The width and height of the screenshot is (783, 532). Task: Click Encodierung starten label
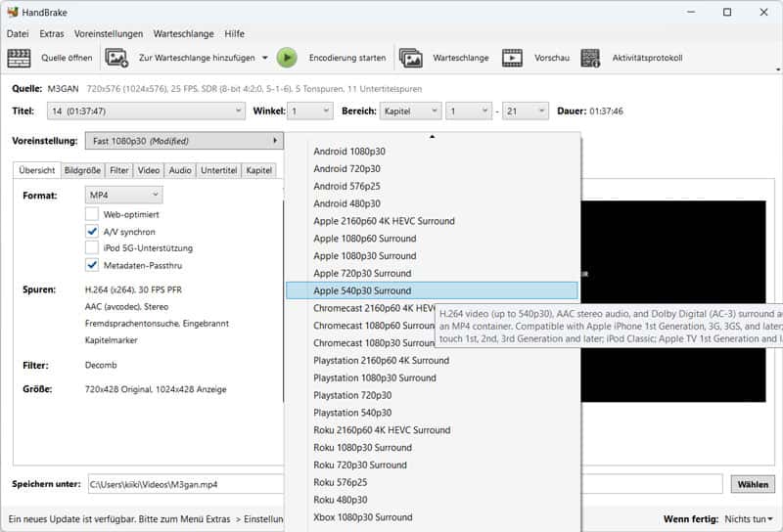click(x=347, y=58)
